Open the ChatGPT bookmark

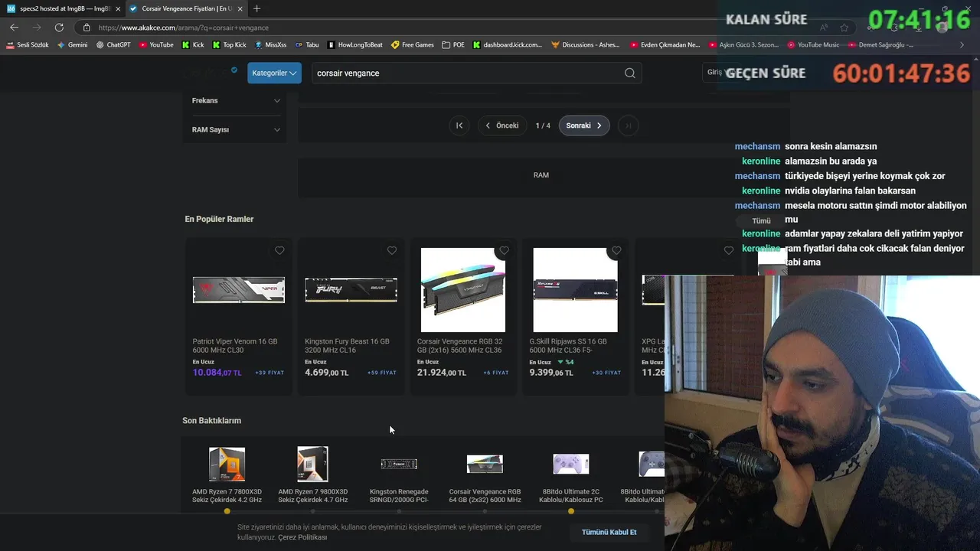coord(113,44)
